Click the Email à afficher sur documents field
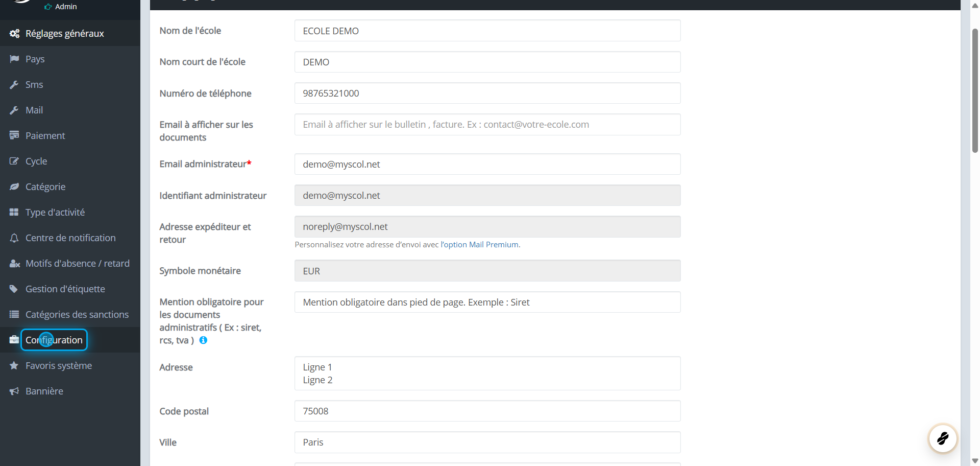Image resolution: width=980 pixels, height=466 pixels. (487, 124)
